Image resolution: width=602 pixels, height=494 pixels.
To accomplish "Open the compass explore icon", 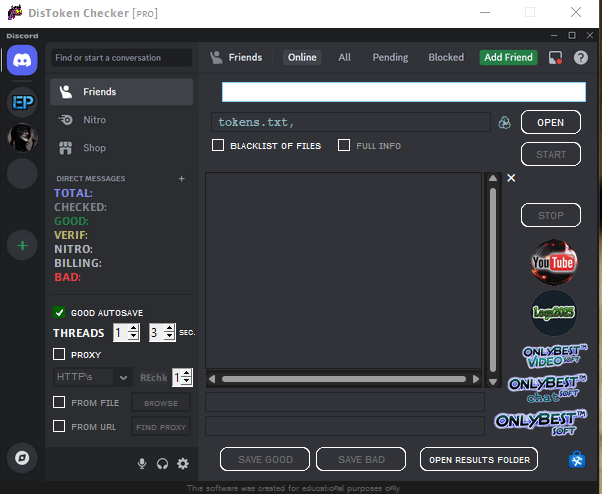I will (22, 458).
